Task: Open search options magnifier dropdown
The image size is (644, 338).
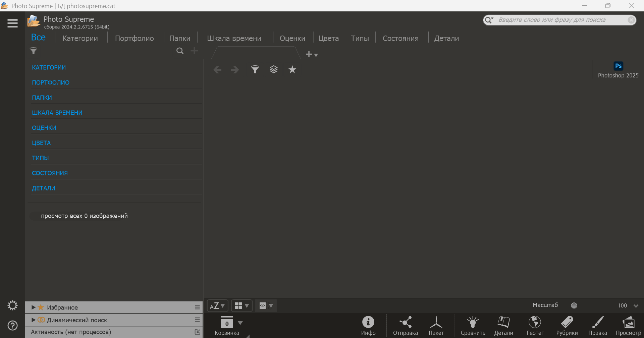Action: click(x=489, y=20)
